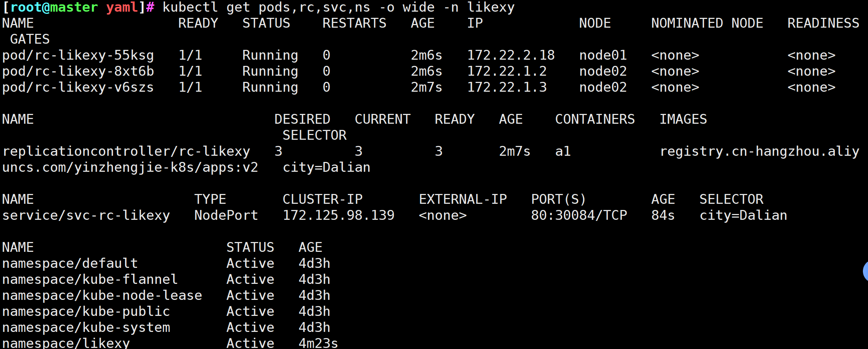Click namespace/kube-flannel row

point(90,279)
